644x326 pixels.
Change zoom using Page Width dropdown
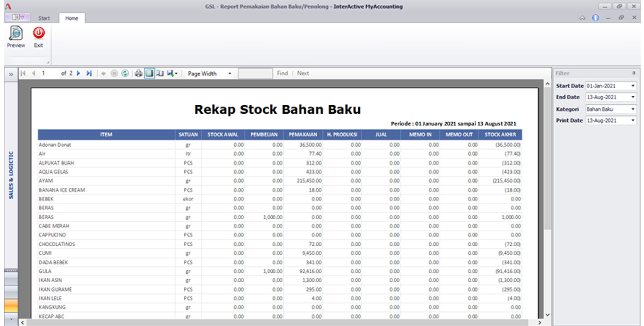pos(230,73)
